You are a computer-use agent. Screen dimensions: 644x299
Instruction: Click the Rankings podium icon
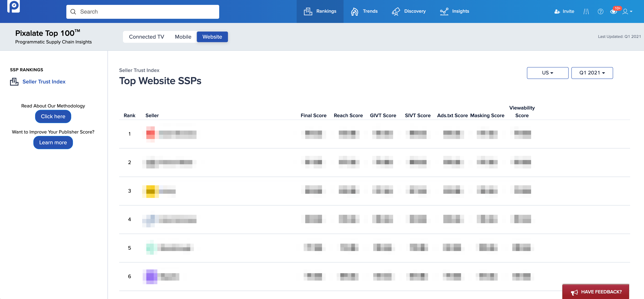point(308,11)
